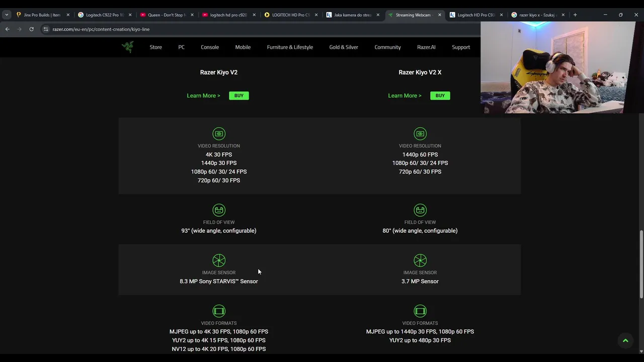Click 'YUY2 up to 480p 30 FPS' text

click(x=420, y=340)
